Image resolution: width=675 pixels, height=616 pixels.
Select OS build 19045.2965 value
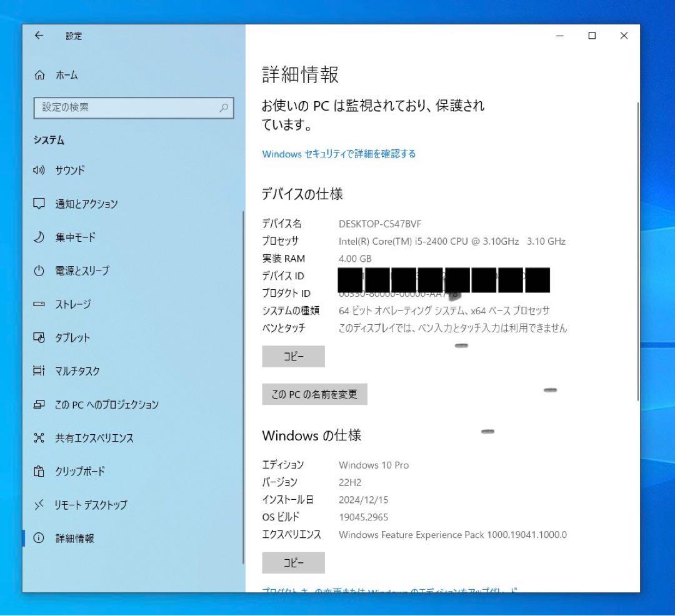(363, 517)
